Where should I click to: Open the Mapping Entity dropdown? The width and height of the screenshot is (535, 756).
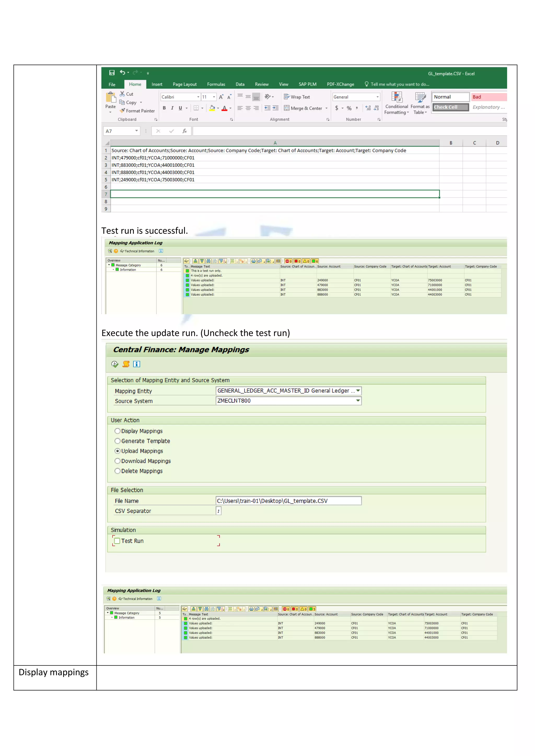click(x=358, y=391)
